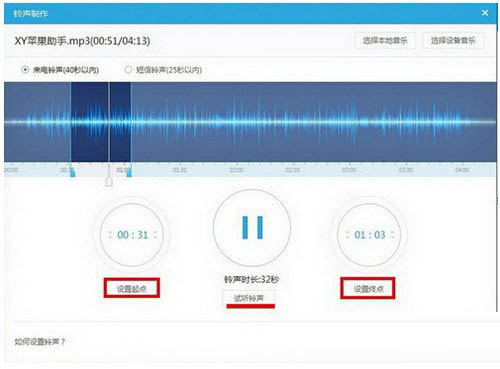The height and width of the screenshot is (369, 500).
Task: Click the 02:00 mark on the timeline ruler
Action: [236, 170]
